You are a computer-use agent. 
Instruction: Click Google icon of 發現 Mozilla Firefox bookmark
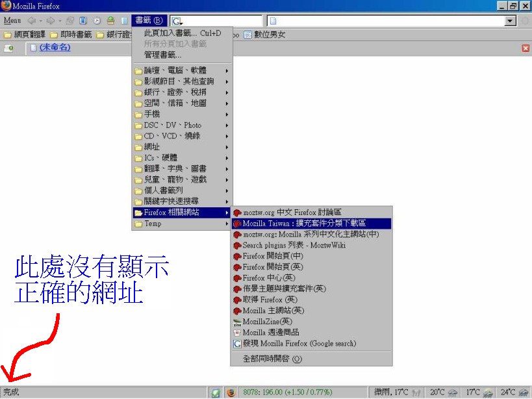pyautogui.click(x=237, y=344)
